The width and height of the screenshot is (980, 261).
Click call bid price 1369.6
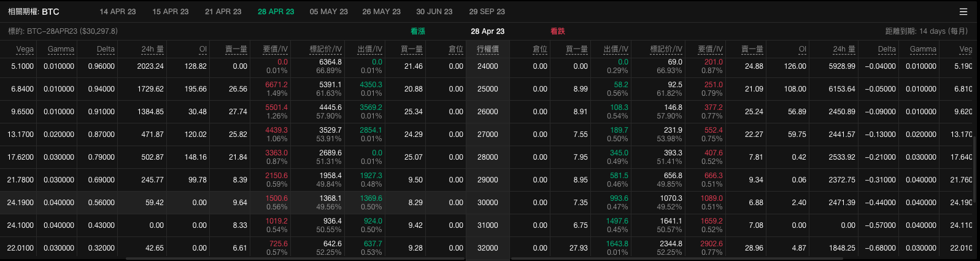click(371, 198)
